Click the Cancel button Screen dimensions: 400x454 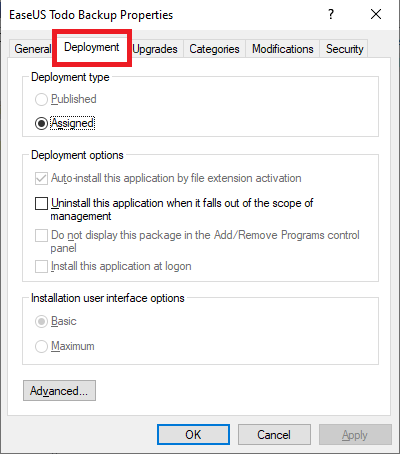[274, 435]
